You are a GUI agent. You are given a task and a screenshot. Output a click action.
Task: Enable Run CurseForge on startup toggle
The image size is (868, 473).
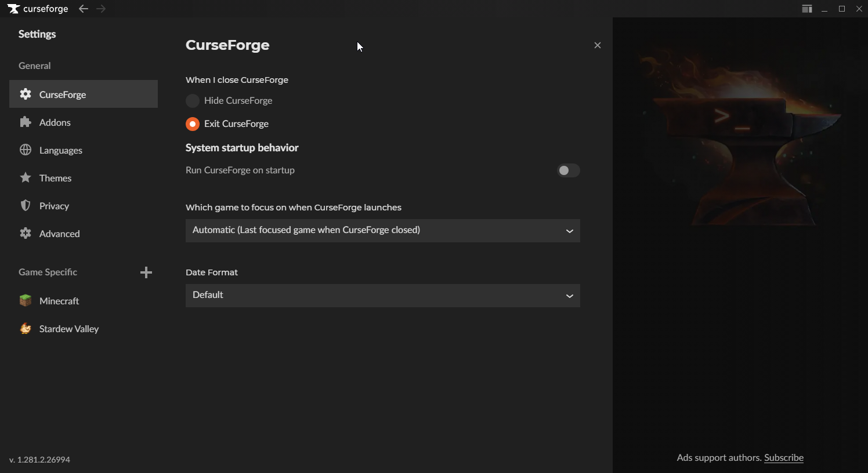pyautogui.click(x=569, y=170)
